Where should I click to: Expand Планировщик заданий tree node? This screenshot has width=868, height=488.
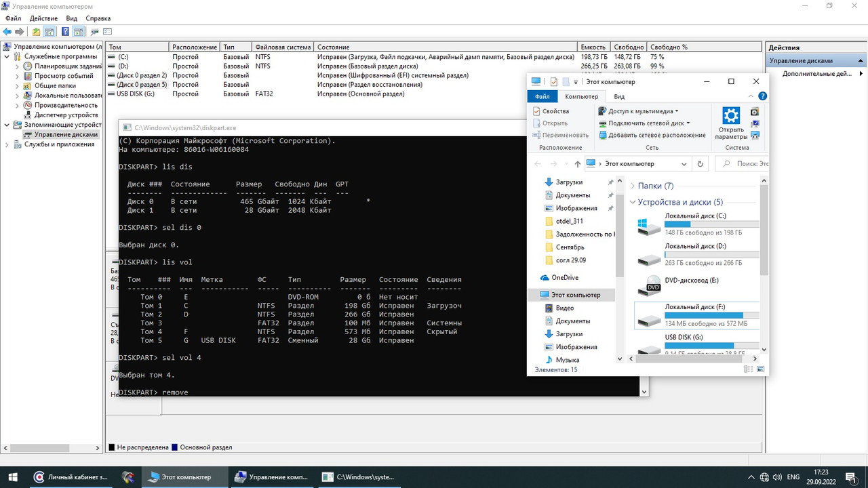pyautogui.click(x=18, y=66)
